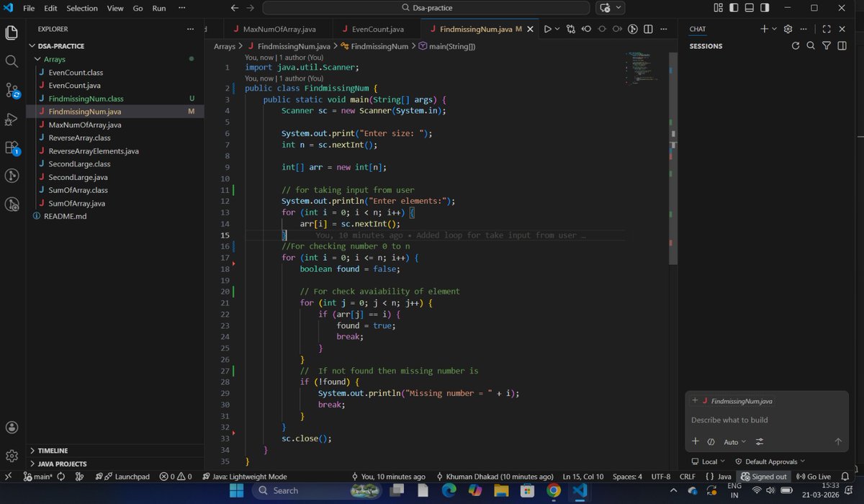Open the View menu
Screen dimensions: 864x504
pyautogui.click(x=115, y=8)
